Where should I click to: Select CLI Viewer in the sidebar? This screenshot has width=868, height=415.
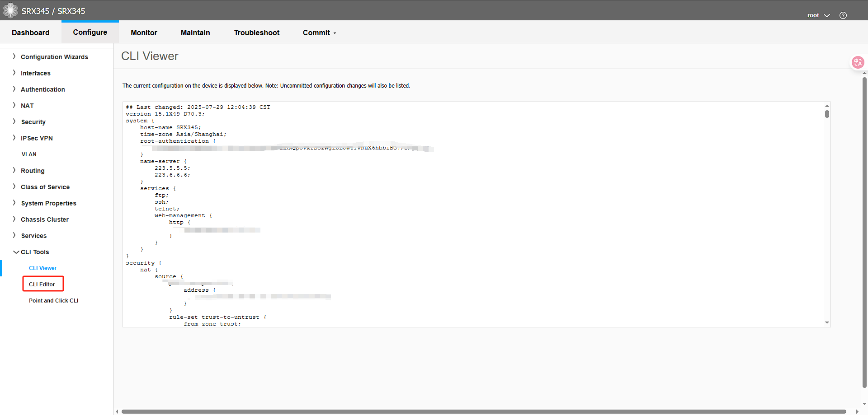[42, 268]
